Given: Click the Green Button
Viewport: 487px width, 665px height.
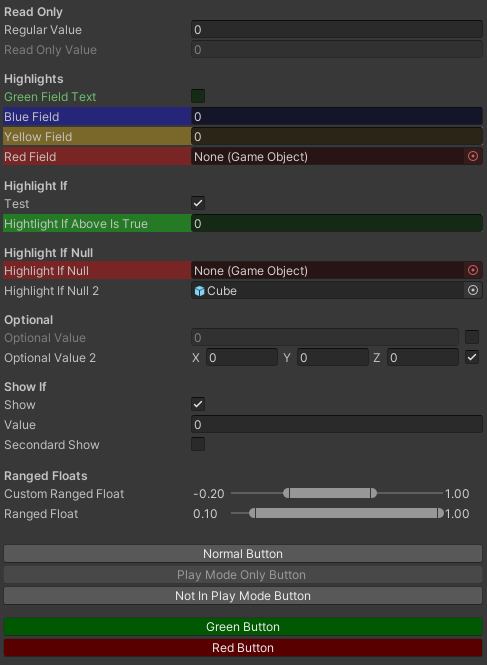Looking at the screenshot, I should tap(243, 627).
